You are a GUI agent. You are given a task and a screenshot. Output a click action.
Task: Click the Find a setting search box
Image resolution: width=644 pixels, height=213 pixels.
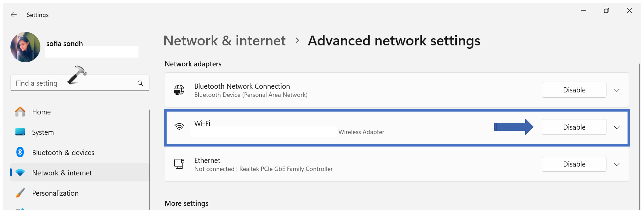pyautogui.click(x=73, y=83)
